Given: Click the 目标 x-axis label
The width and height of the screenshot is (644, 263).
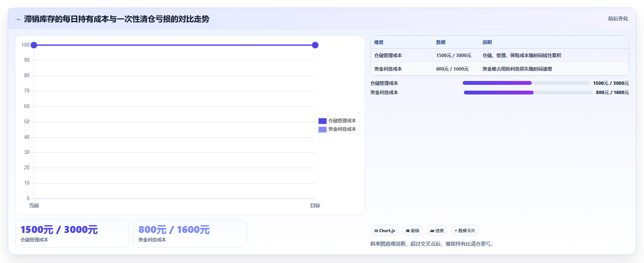Looking at the screenshot, I should (x=315, y=206).
